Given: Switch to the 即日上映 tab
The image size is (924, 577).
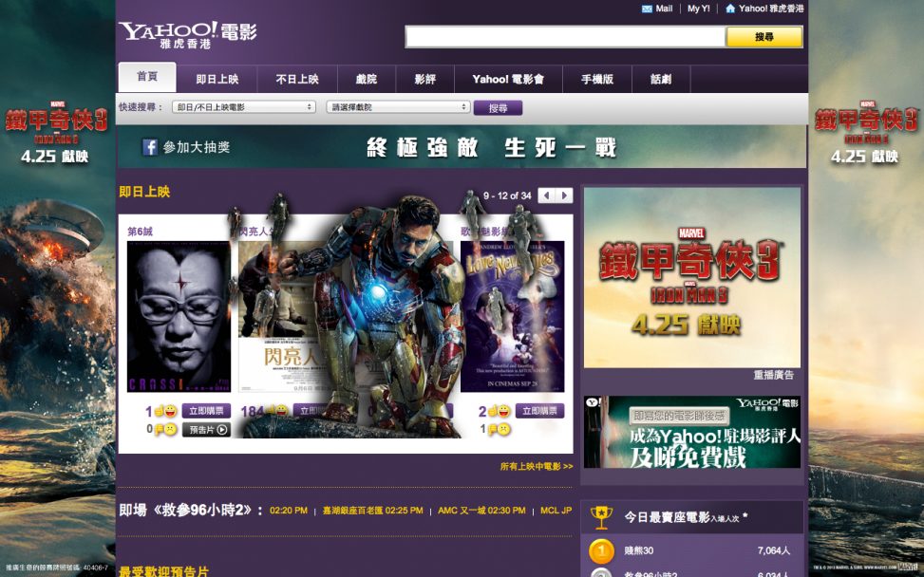Looking at the screenshot, I should click(x=217, y=79).
